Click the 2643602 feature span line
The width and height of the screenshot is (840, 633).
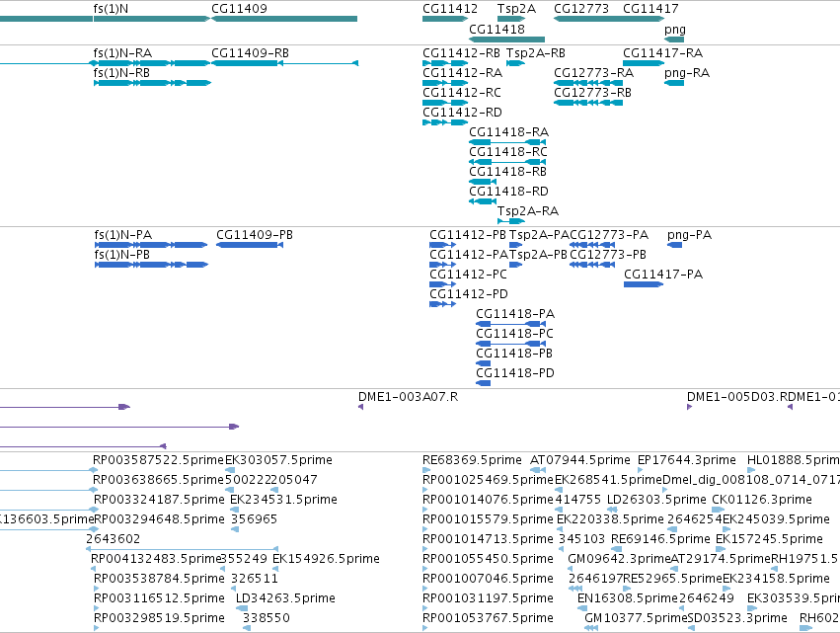tap(183, 549)
